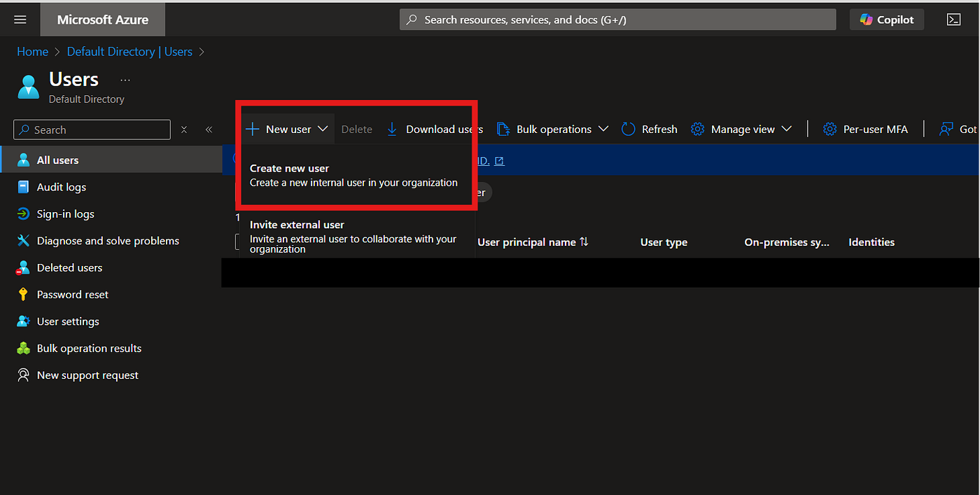Image resolution: width=980 pixels, height=495 pixels.
Task: Click the User type column header
Action: coord(664,242)
